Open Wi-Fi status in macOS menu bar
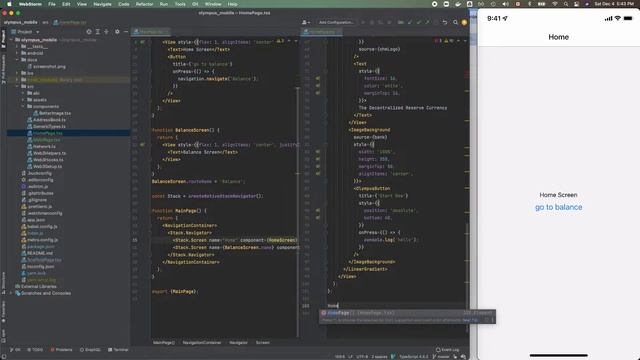The width and height of the screenshot is (640, 360). [555, 4]
